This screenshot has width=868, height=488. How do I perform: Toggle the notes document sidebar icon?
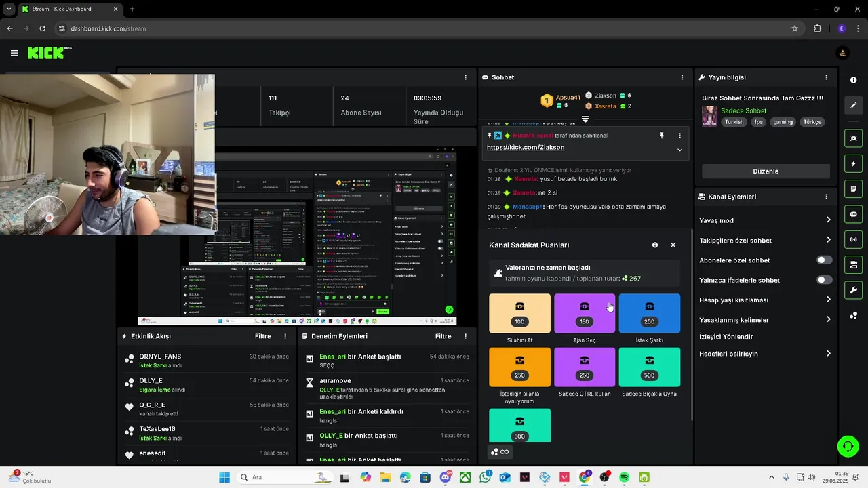click(853, 188)
